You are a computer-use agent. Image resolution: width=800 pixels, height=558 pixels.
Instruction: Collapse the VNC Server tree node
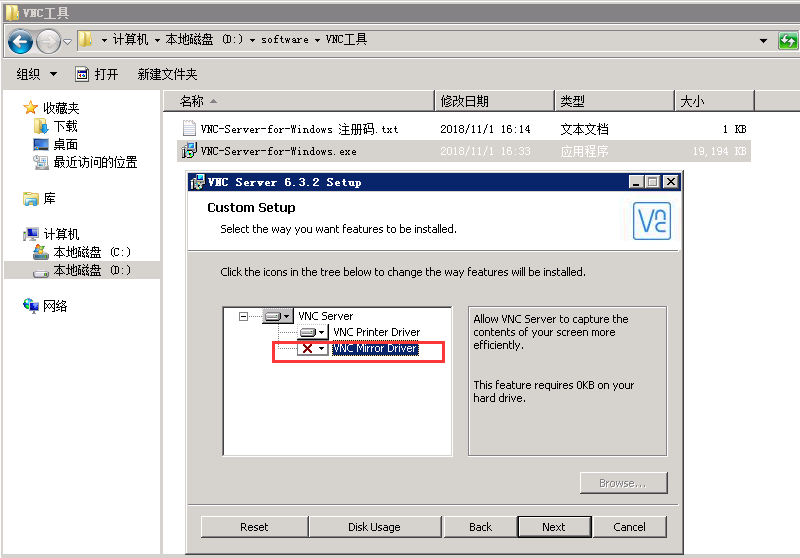pos(243,317)
